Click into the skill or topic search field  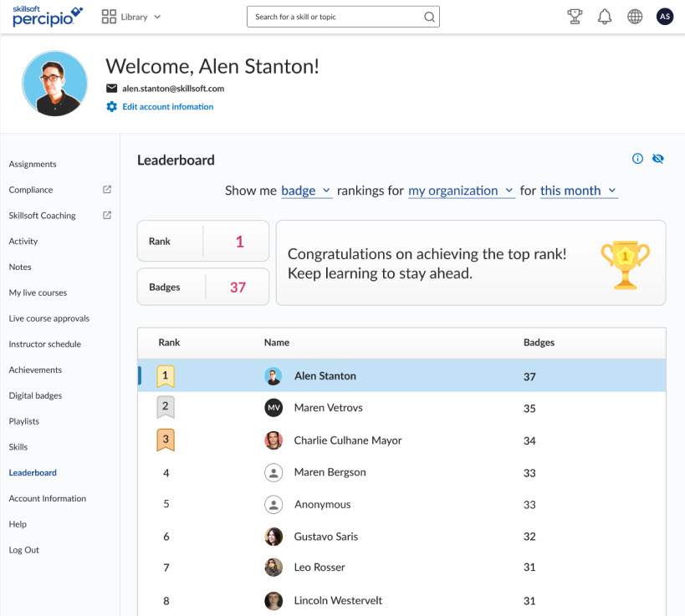[x=335, y=17]
